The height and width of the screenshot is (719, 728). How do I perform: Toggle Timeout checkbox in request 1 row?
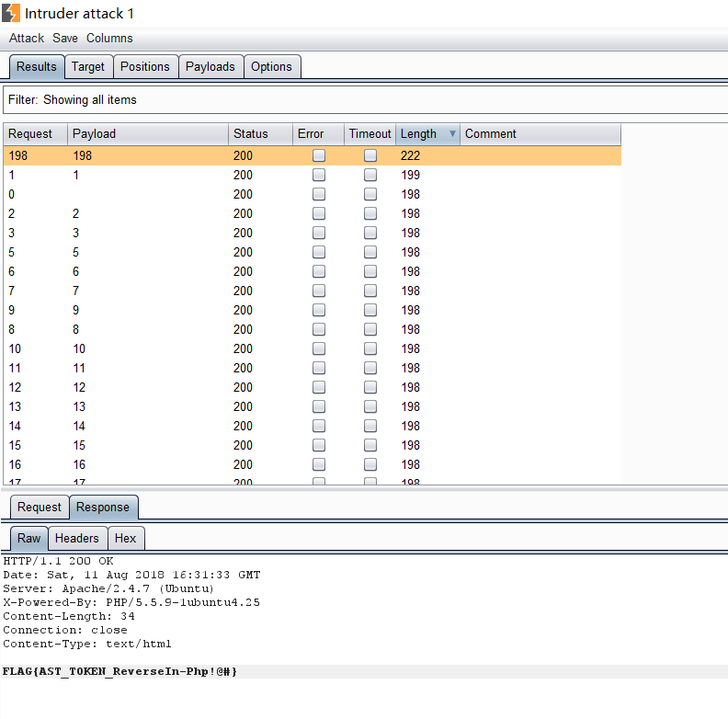[370, 175]
